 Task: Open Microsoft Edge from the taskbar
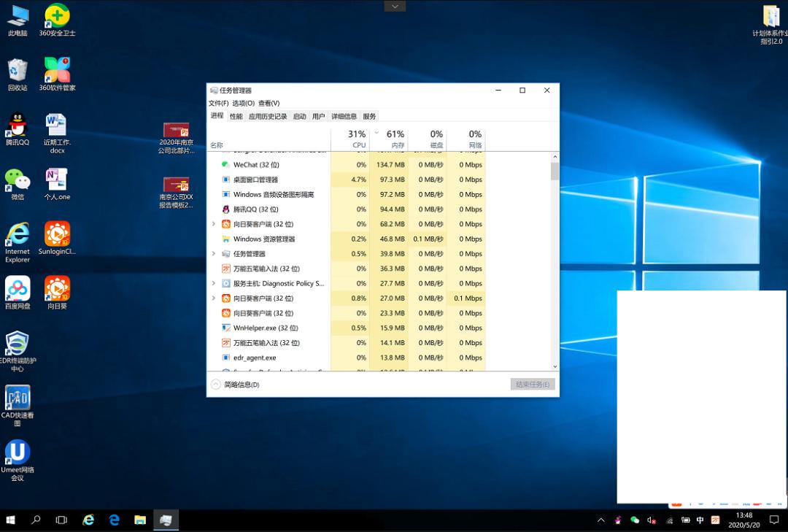(x=114, y=520)
